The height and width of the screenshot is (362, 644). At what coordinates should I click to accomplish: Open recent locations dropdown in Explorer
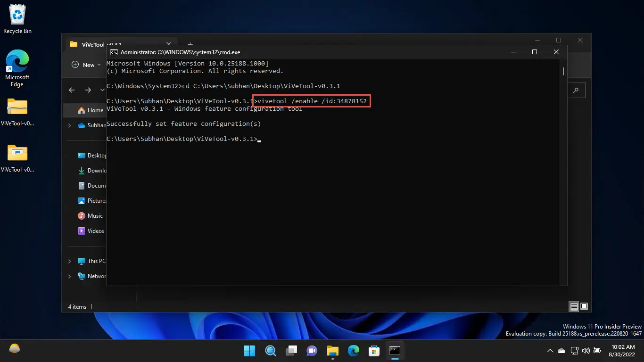point(102,90)
